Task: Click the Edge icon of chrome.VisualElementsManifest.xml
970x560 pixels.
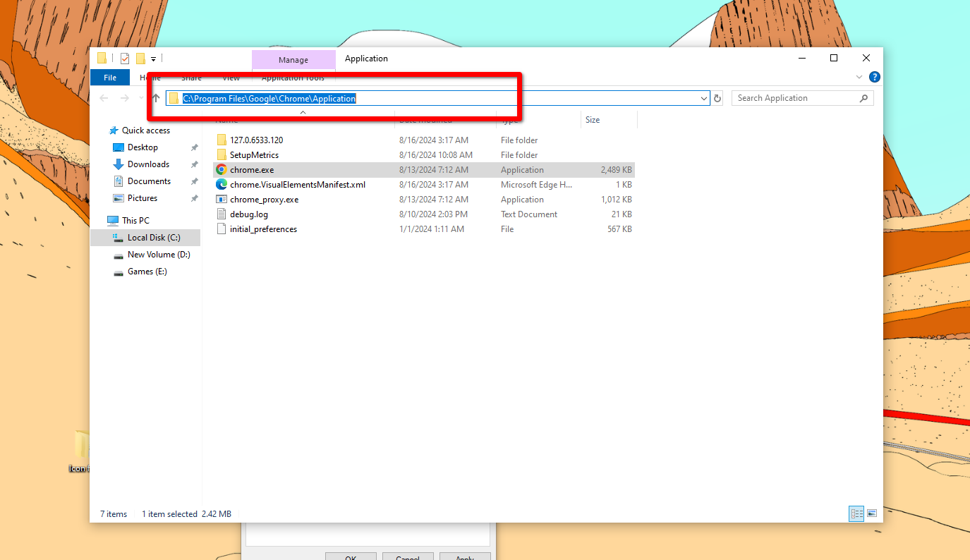Action: tap(222, 185)
